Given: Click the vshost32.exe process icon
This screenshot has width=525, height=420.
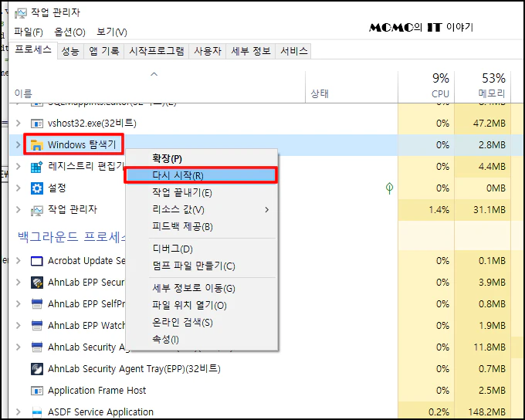Looking at the screenshot, I should [x=37, y=124].
